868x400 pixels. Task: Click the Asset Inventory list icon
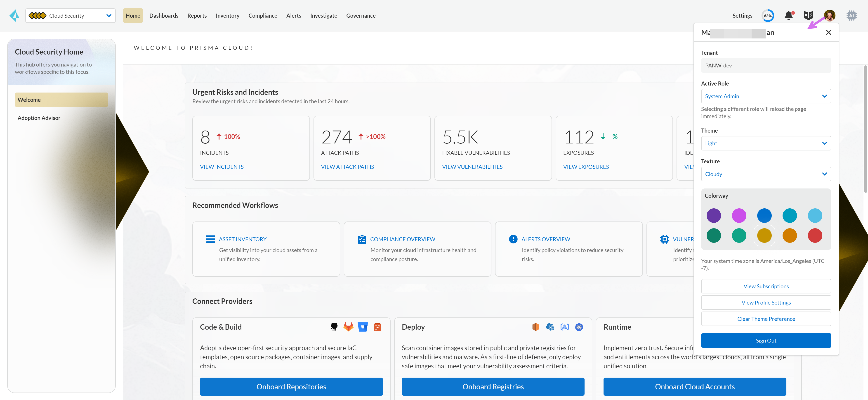tap(211, 239)
